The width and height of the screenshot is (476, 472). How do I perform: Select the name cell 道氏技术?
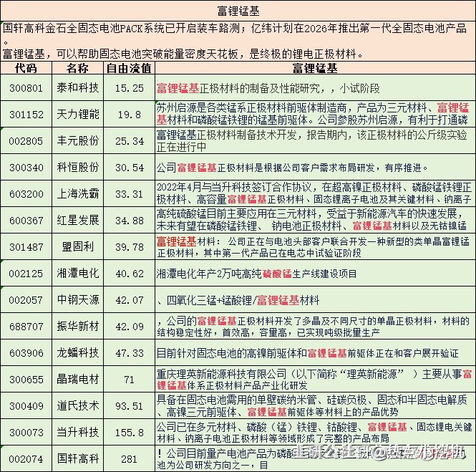coord(78,405)
